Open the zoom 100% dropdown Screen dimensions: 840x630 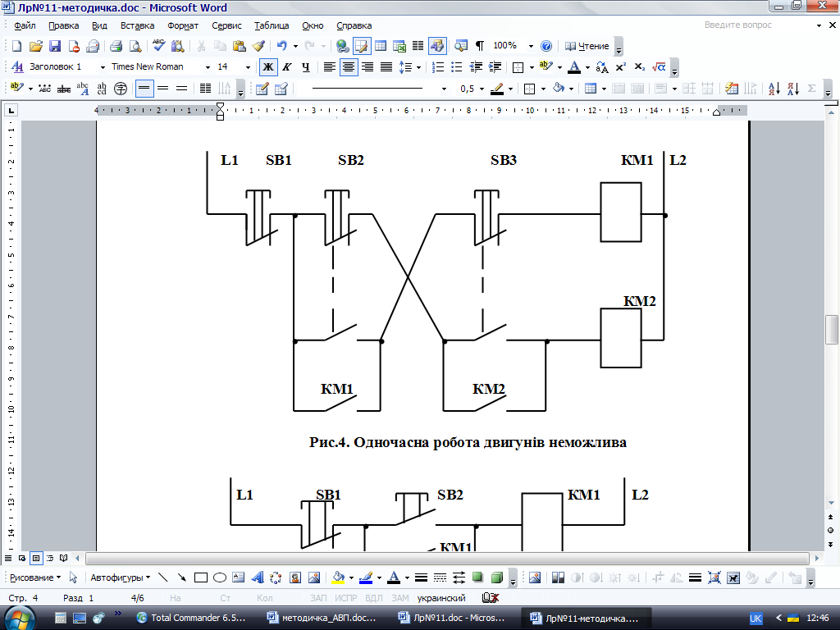tap(531, 47)
